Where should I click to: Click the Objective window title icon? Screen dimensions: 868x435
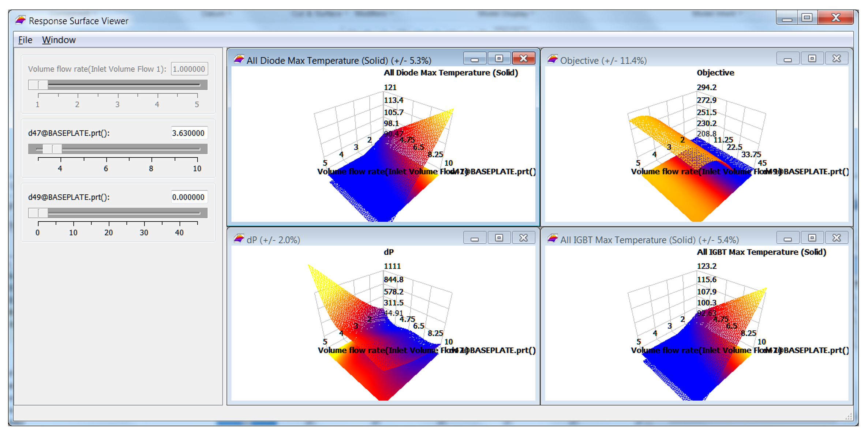point(553,60)
